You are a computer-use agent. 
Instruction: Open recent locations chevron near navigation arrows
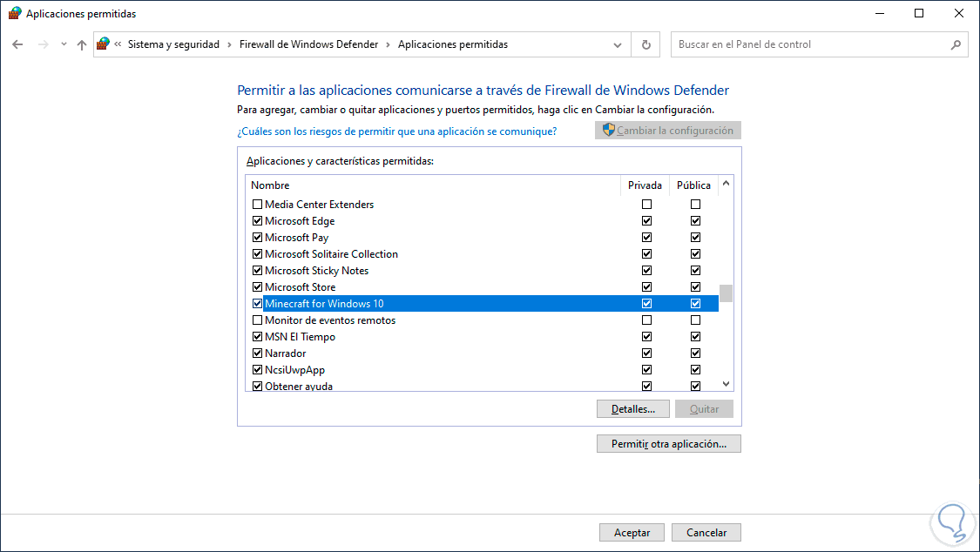point(64,44)
